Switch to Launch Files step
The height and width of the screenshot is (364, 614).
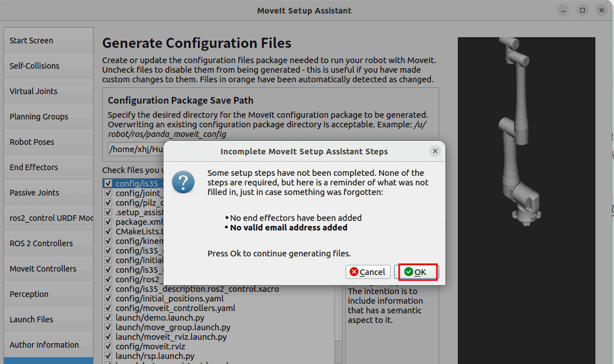48,319
